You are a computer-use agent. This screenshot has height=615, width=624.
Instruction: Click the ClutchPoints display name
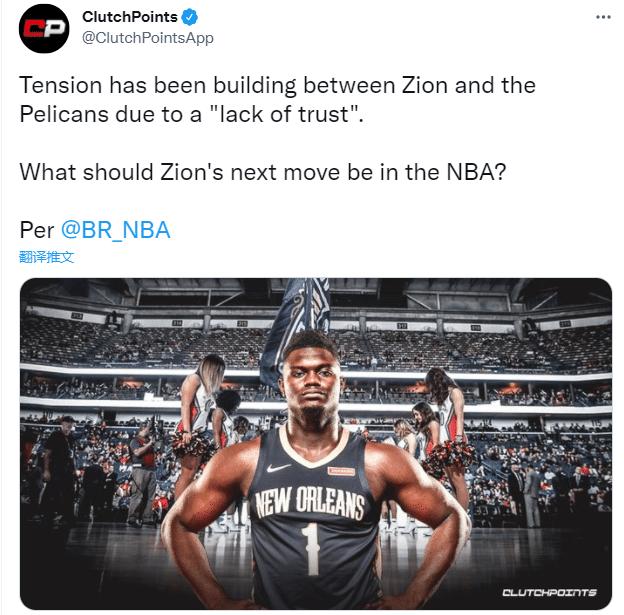point(130,17)
